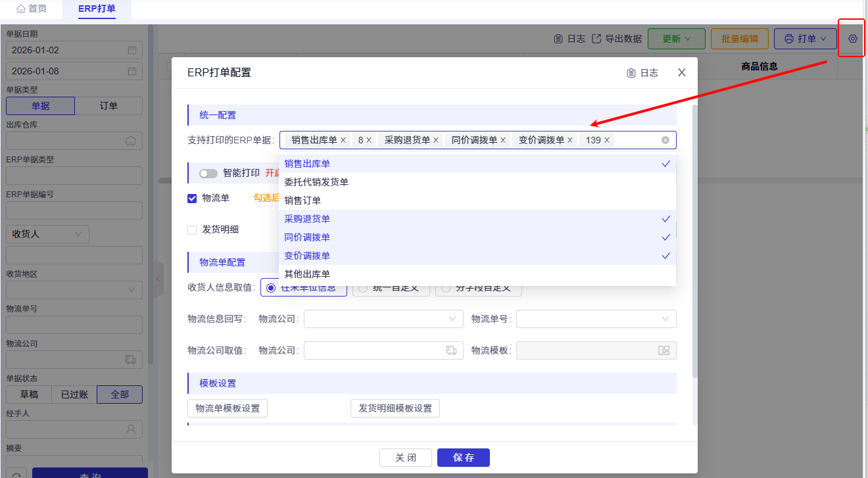Click the truck icon in 物流公司取值 field

pyautogui.click(x=451, y=350)
